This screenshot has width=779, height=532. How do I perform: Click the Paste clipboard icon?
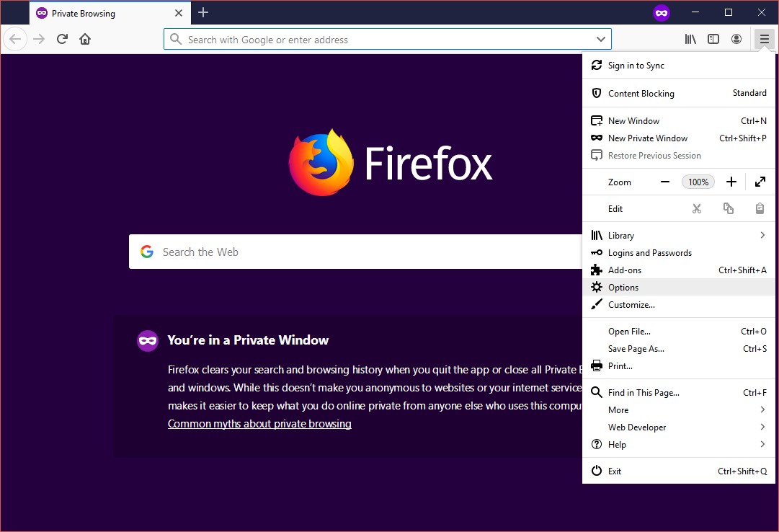[760, 209]
